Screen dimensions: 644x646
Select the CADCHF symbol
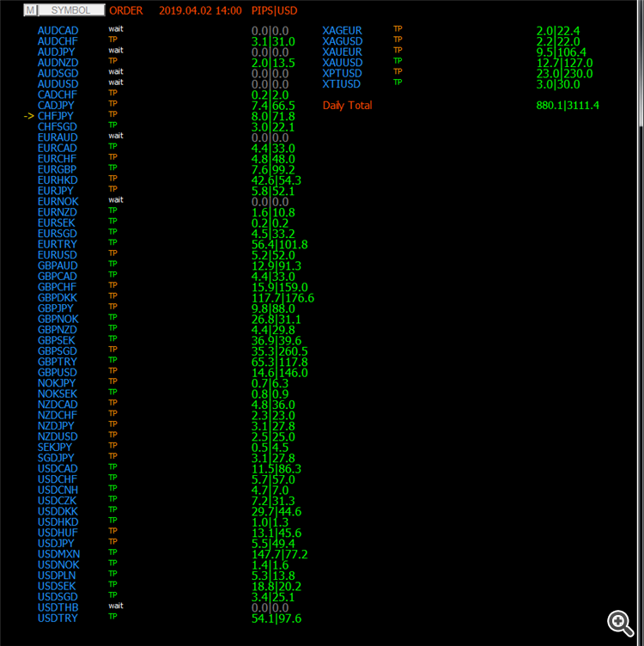click(x=58, y=94)
